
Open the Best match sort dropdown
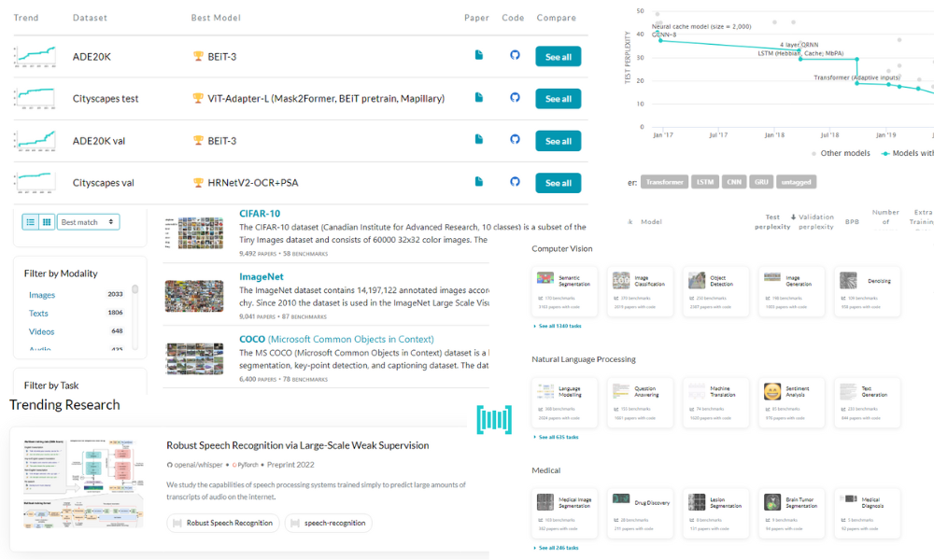[x=88, y=222]
